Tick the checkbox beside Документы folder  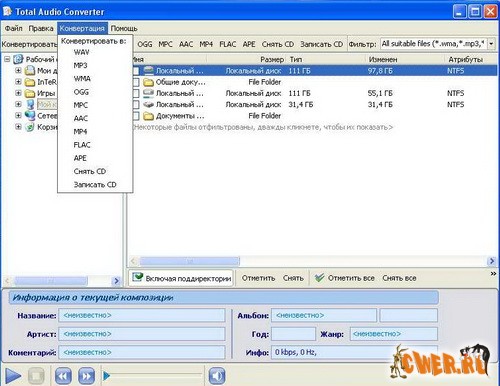(136, 116)
